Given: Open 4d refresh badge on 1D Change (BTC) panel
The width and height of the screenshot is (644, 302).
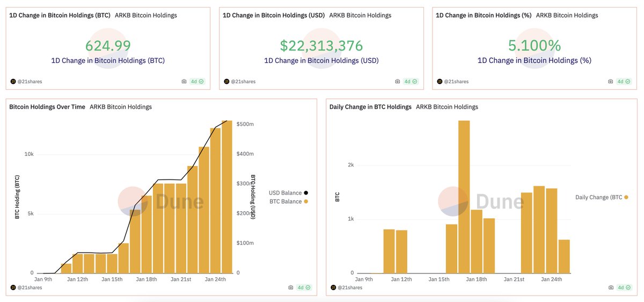Looking at the screenshot, I should pos(198,82).
